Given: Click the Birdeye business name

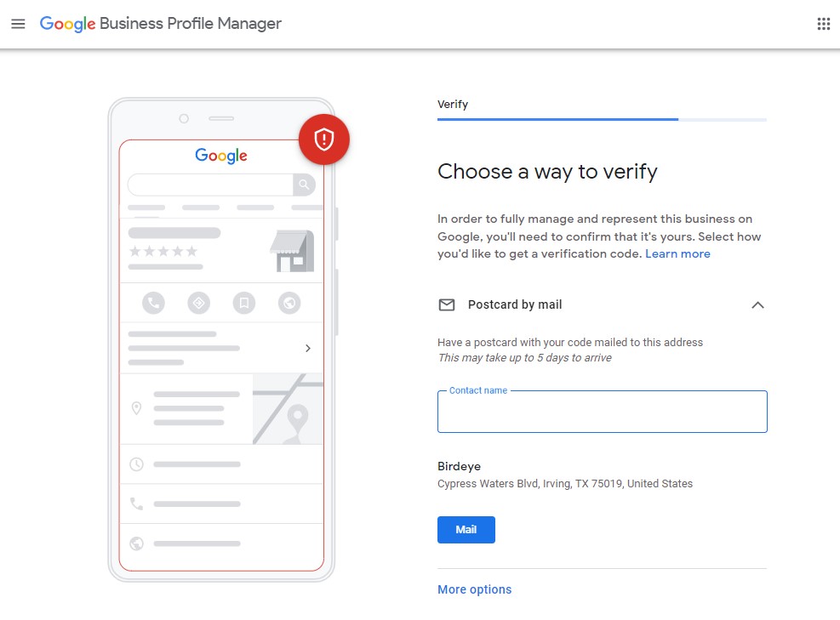Looking at the screenshot, I should (x=459, y=466).
